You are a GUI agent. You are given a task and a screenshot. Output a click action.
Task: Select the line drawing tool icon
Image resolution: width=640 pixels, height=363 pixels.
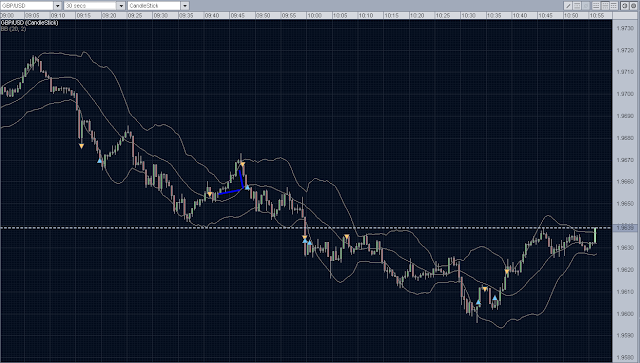click(568, 6)
